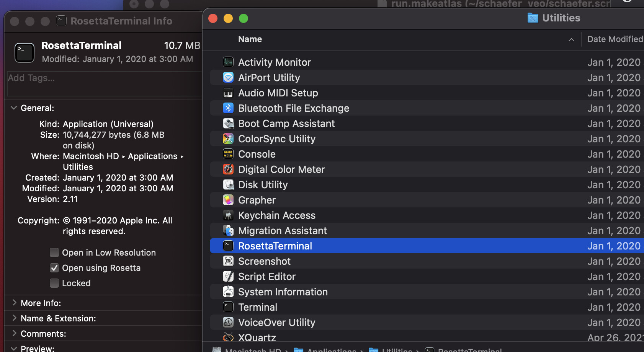Select Digital Color Meter in the list
644x352 pixels.
(281, 169)
